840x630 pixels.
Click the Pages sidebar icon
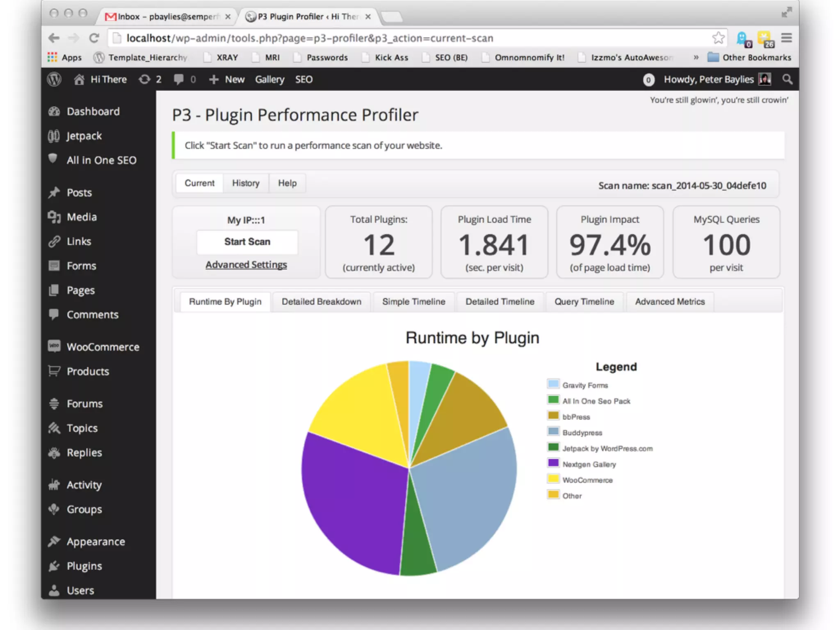click(54, 290)
